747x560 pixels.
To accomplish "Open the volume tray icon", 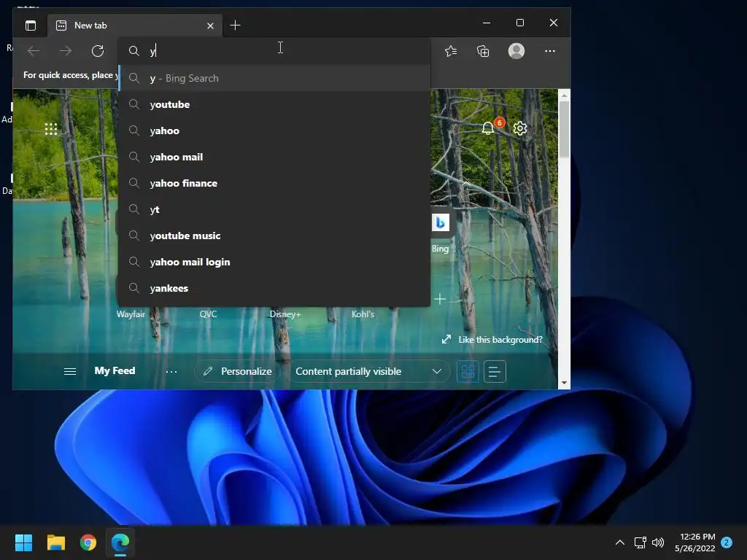I will tap(658, 542).
